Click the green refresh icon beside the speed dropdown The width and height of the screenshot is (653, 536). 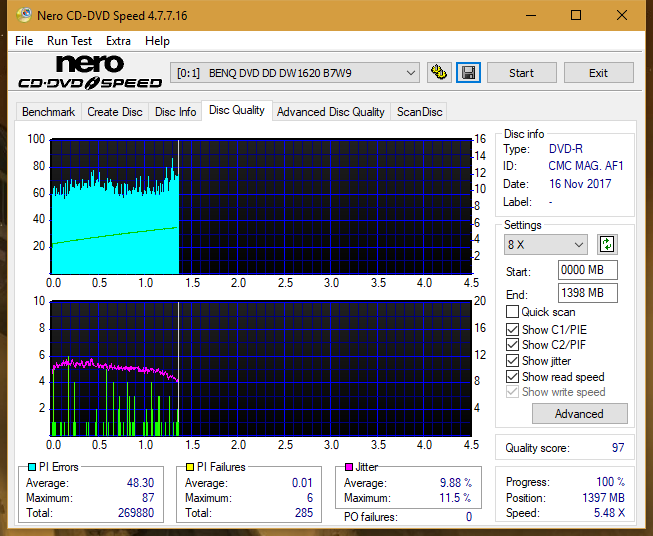[607, 244]
